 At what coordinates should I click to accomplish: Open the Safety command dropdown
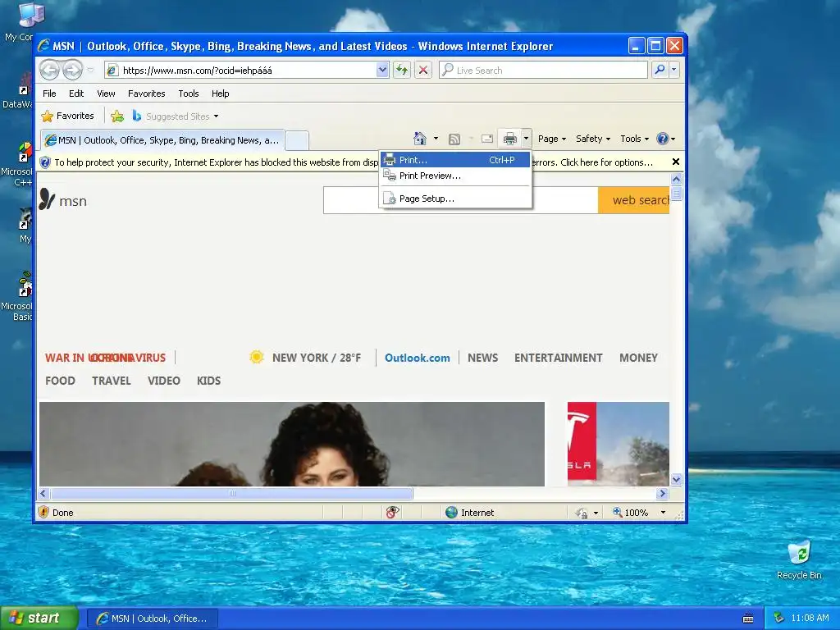pyautogui.click(x=592, y=139)
